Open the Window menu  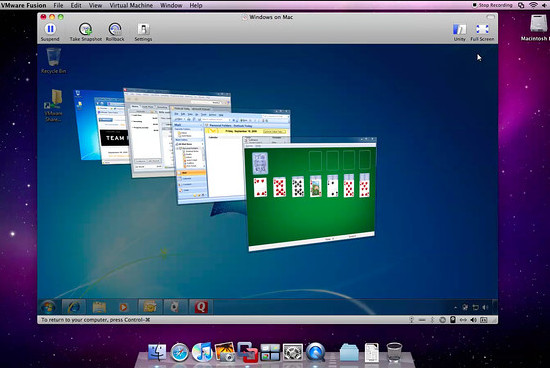click(x=171, y=5)
